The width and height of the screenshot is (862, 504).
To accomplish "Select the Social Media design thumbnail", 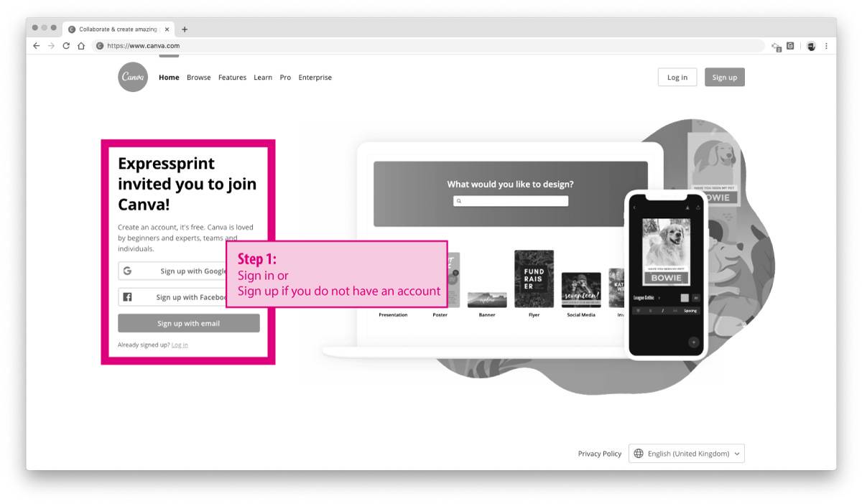I will point(581,290).
